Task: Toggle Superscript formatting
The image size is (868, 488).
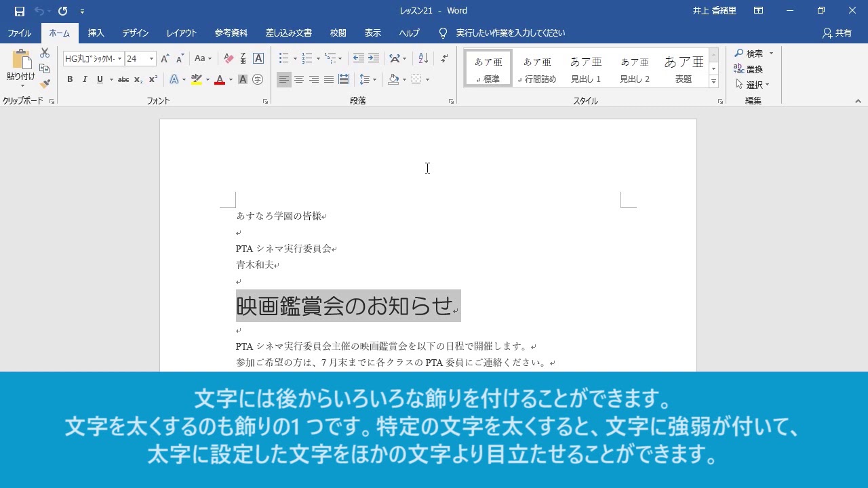Action: (153, 79)
